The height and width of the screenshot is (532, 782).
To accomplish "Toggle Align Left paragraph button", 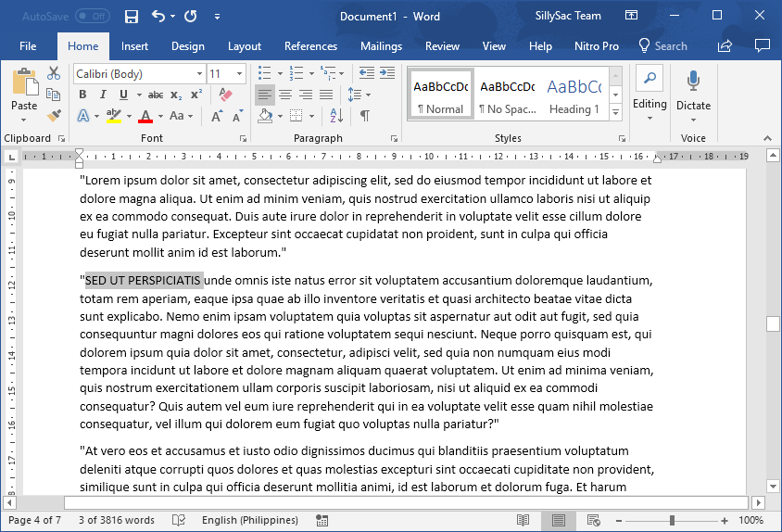I will (x=265, y=95).
